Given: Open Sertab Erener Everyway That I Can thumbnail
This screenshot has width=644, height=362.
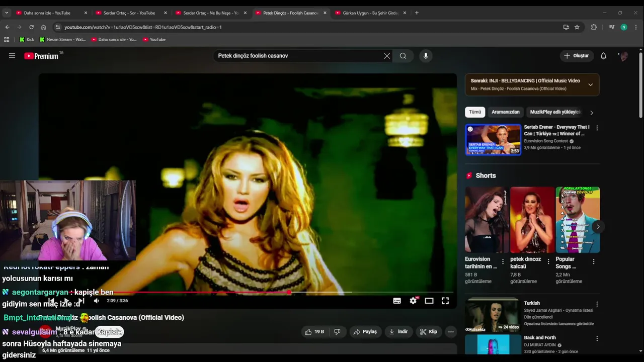Looking at the screenshot, I should [493, 140].
